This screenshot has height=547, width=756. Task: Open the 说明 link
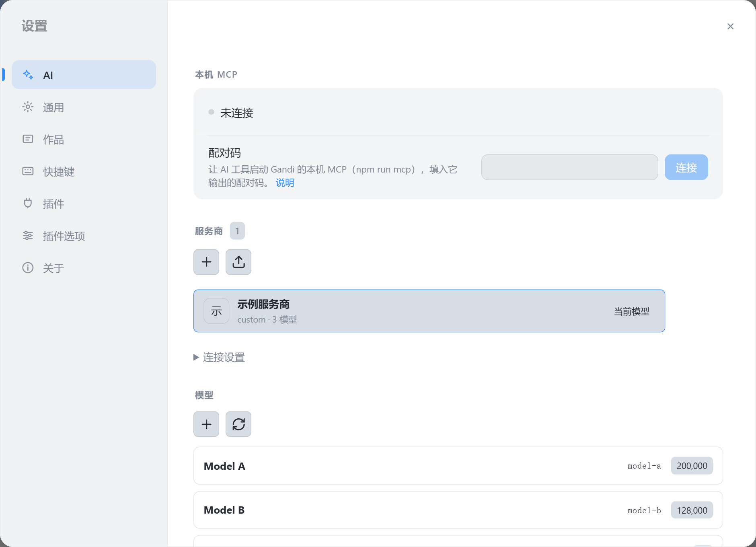tap(285, 183)
